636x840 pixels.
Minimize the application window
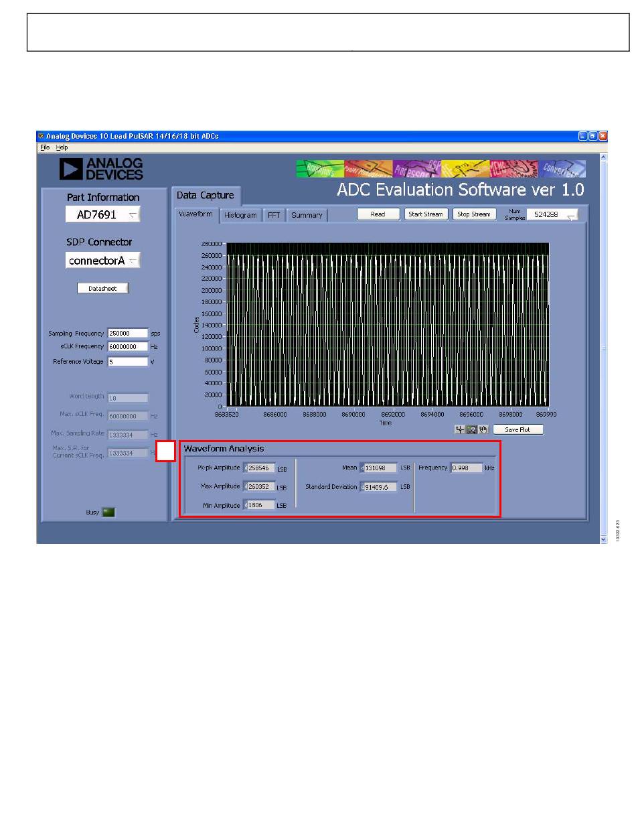[x=583, y=136]
